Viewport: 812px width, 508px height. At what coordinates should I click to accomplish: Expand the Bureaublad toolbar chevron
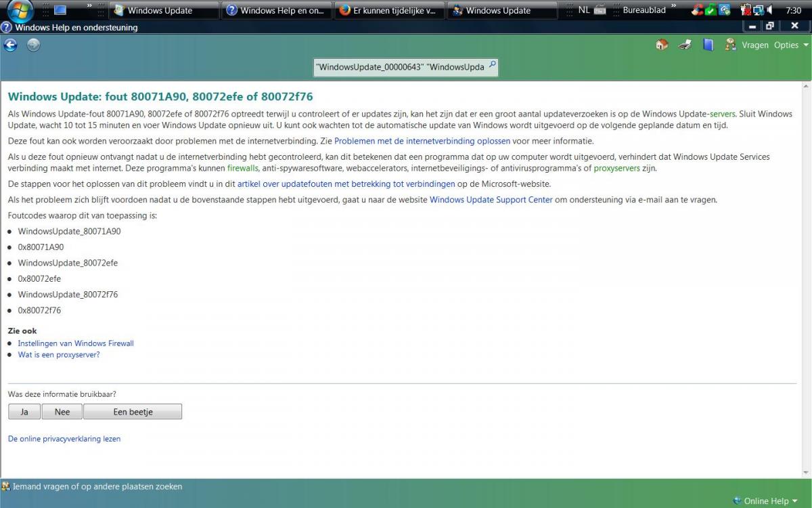pyautogui.click(x=673, y=7)
